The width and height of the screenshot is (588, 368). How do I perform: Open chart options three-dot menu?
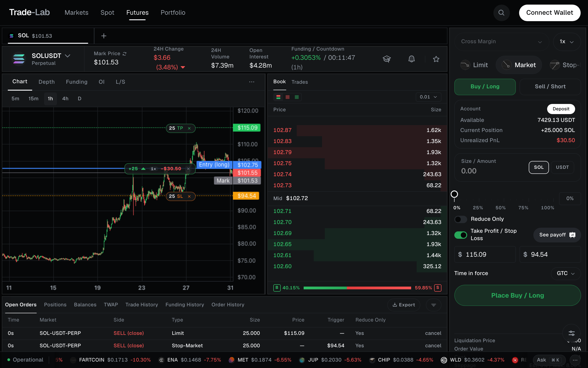[252, 82]
